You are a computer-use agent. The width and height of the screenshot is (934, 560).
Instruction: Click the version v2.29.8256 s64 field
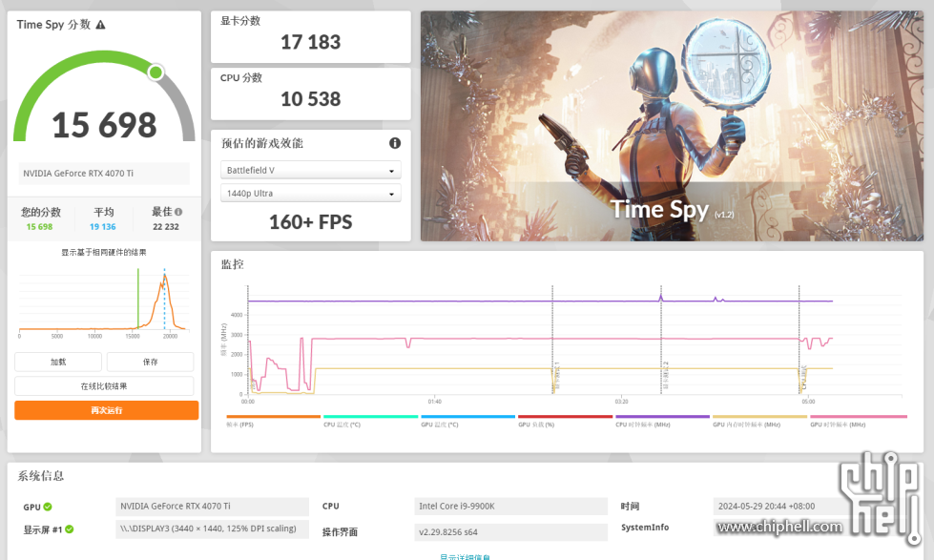click(x=510, y=532)
